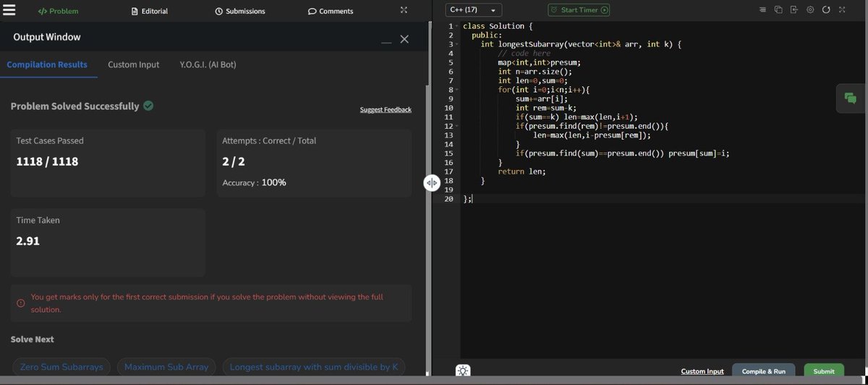Minimize the Output Window
Image resolution: width=868 pixels, height=385 pixels.
tap(386, 41)
